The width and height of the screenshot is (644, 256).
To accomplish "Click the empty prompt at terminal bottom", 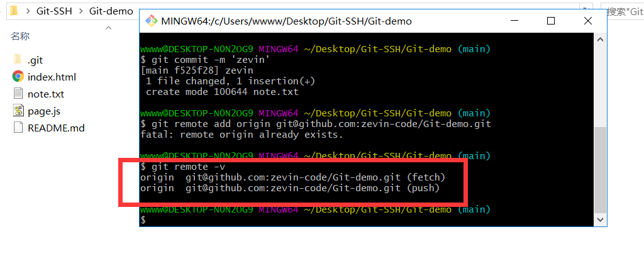I will tap(143, 220).
